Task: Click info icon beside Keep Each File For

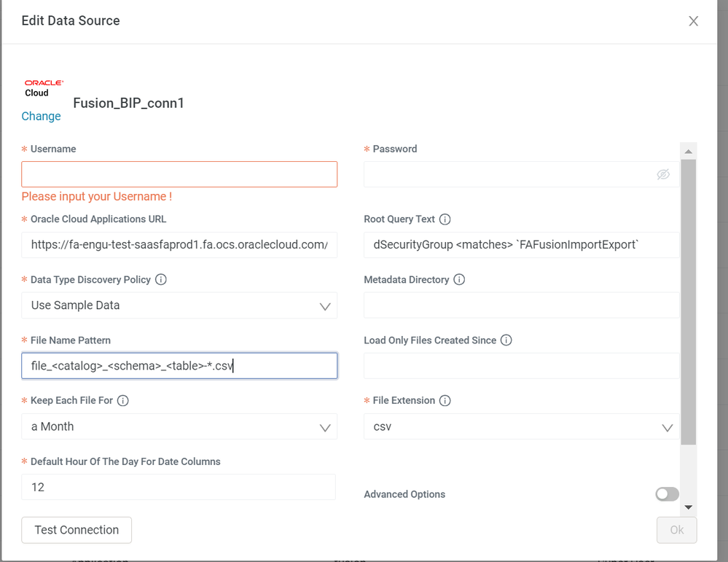Action: click(x=123, y=401)
